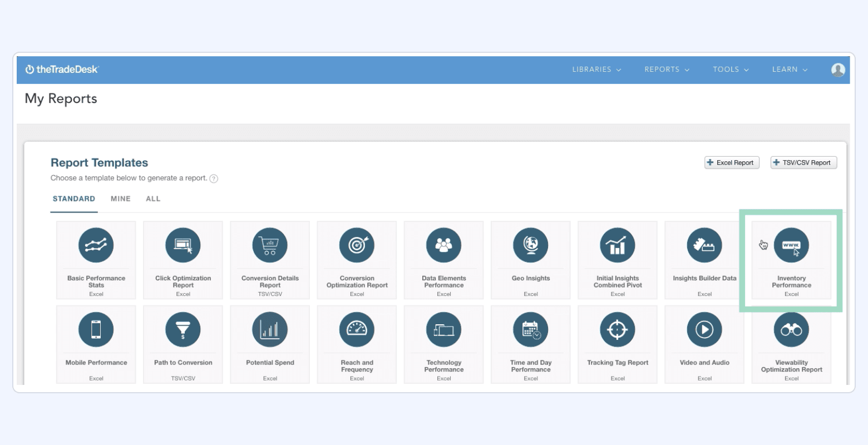The height and width of the screenshot is (445, 868).
Task: Select the Conversion Details Report tile
Action: [x=269, y=260]
